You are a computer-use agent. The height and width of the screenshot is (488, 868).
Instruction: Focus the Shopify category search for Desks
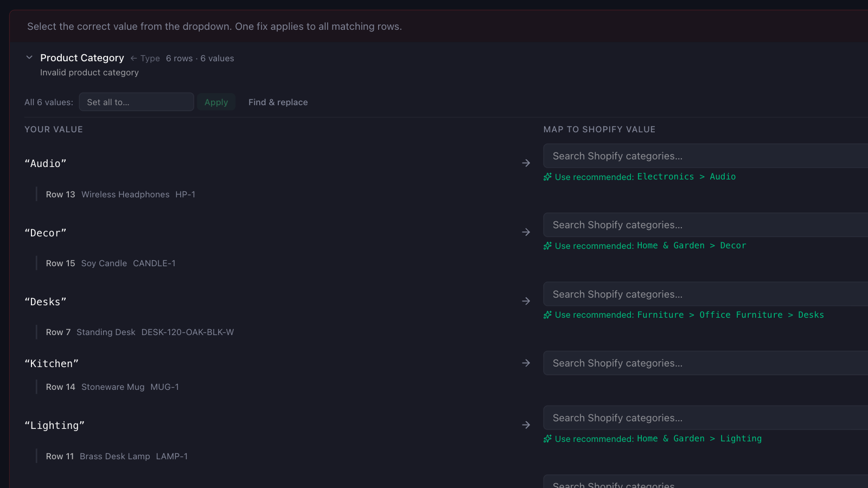pos(705,294)
